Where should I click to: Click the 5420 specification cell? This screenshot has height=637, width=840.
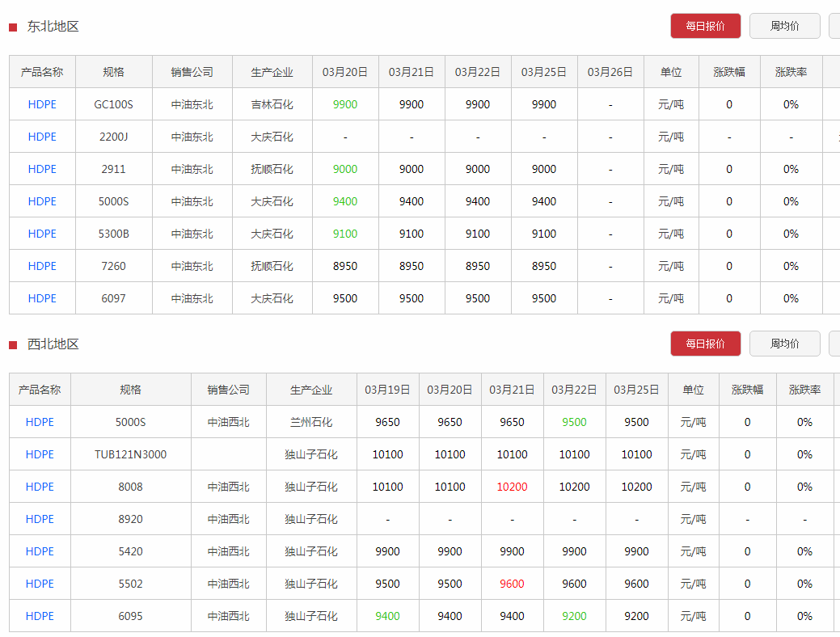click(131, 551)
